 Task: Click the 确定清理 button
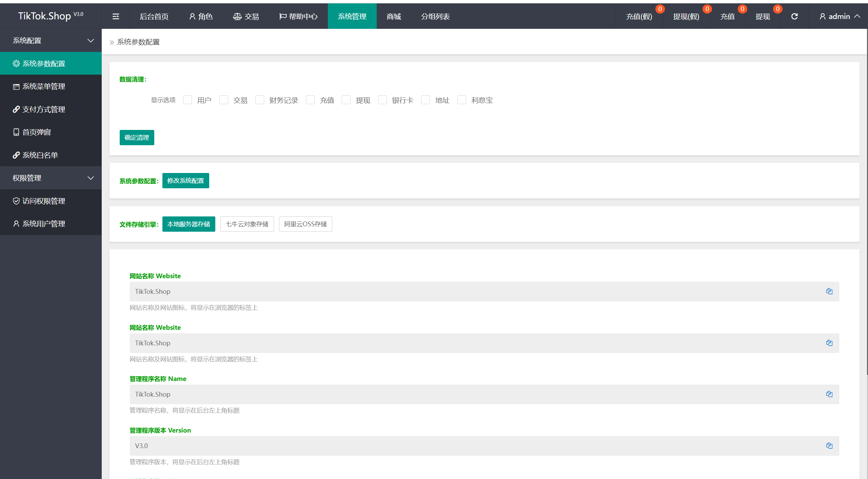[137, 137]
